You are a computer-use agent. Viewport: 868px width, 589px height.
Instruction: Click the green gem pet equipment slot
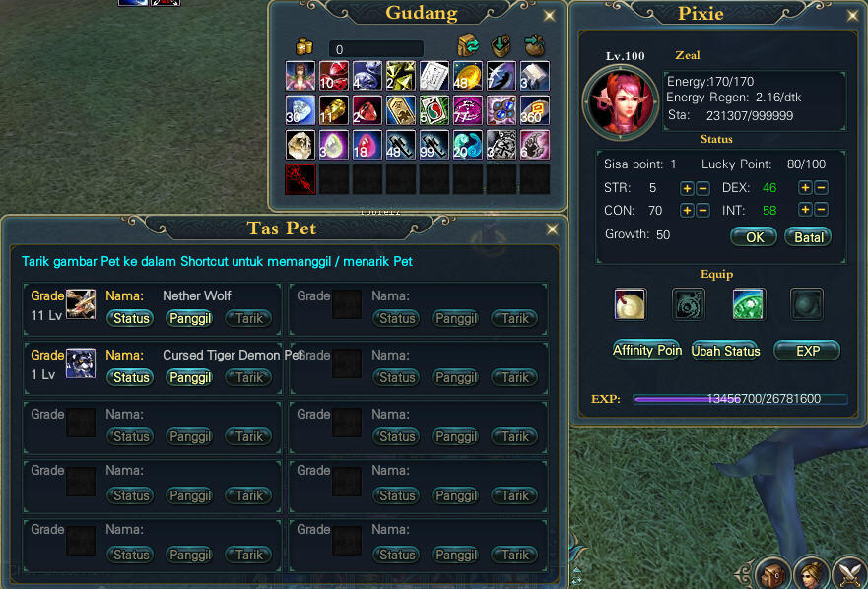click(x=749, y=304)
